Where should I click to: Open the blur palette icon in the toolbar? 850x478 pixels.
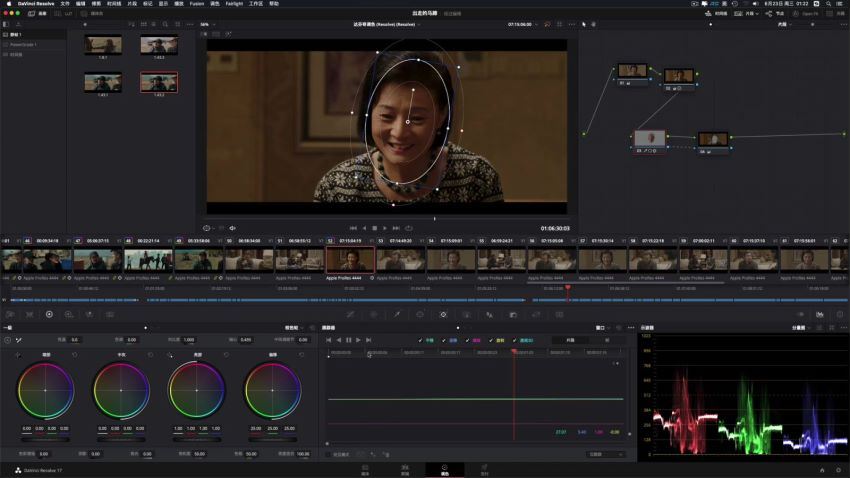click(490, 314)
